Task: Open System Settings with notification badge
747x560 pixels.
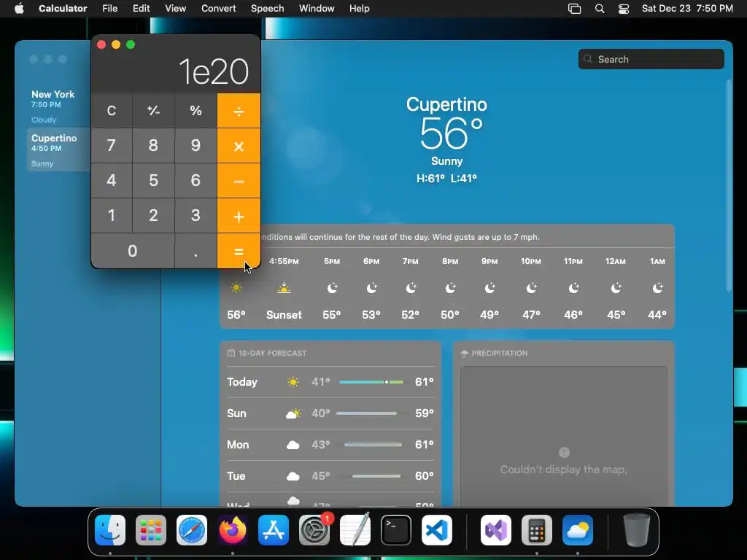Action: [x=314, y=530]
